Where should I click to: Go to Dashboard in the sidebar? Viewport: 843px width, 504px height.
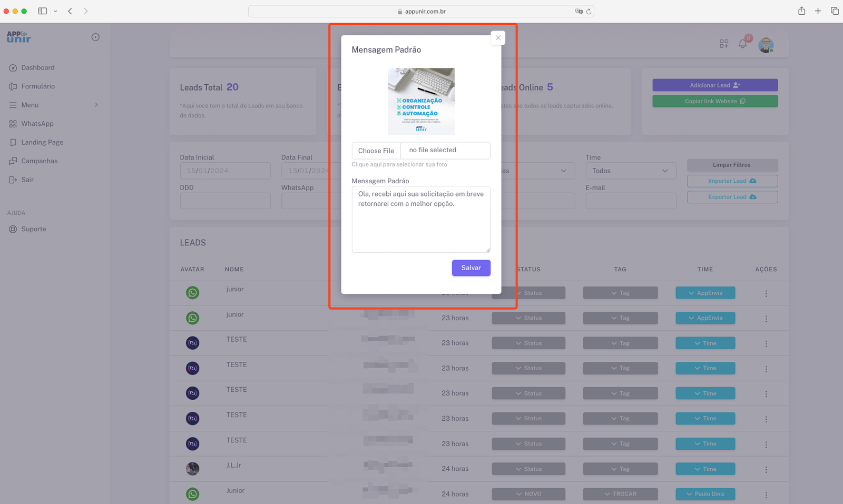(x=38, y=68)
